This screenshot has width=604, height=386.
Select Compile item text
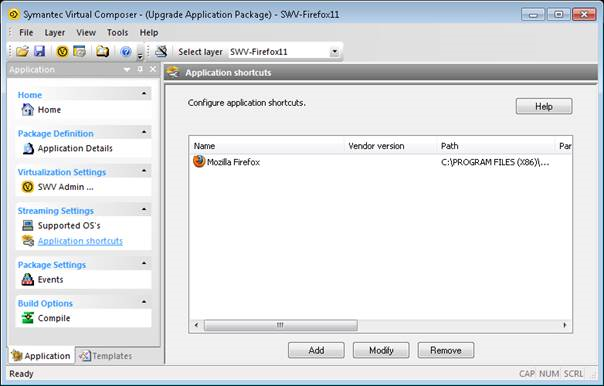click(x=54, y=318)
